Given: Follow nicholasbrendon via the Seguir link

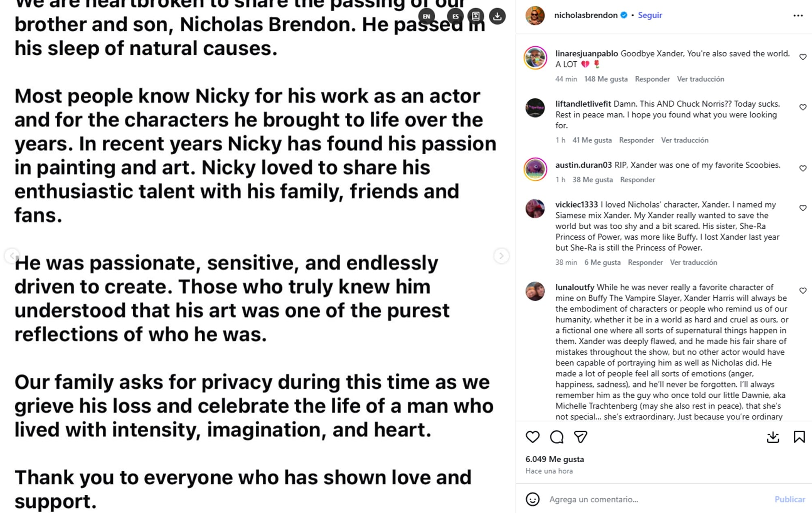Looking at the screenshot, I should [650, 15].
